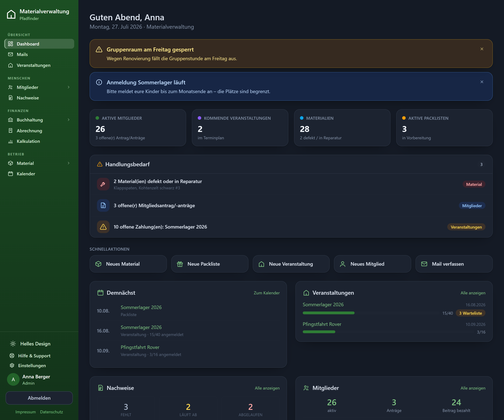Click the document icon in Mitgliedsantrag row
Image resolution: width=504 pixels, height=420 pixels.
[x=103, y=205]
